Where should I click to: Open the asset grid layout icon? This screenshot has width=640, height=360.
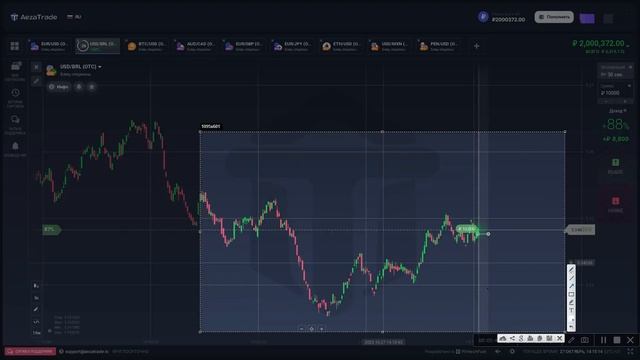tap(15, 46)
